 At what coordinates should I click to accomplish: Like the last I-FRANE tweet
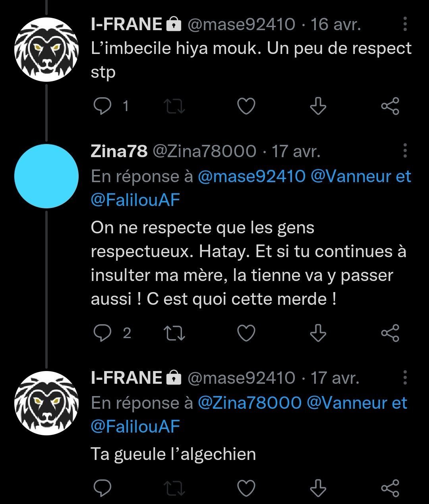pyautogui.click(x=246, y=488)
